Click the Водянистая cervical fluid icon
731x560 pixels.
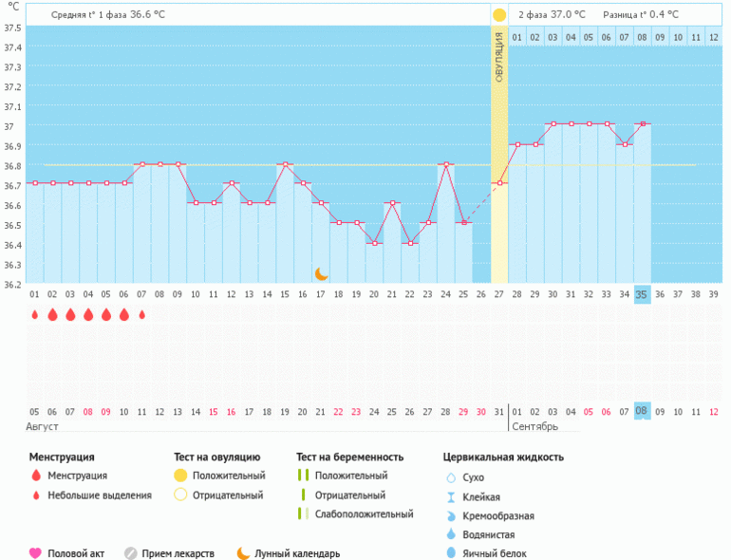pyautogui.click(x=451, y=535)
